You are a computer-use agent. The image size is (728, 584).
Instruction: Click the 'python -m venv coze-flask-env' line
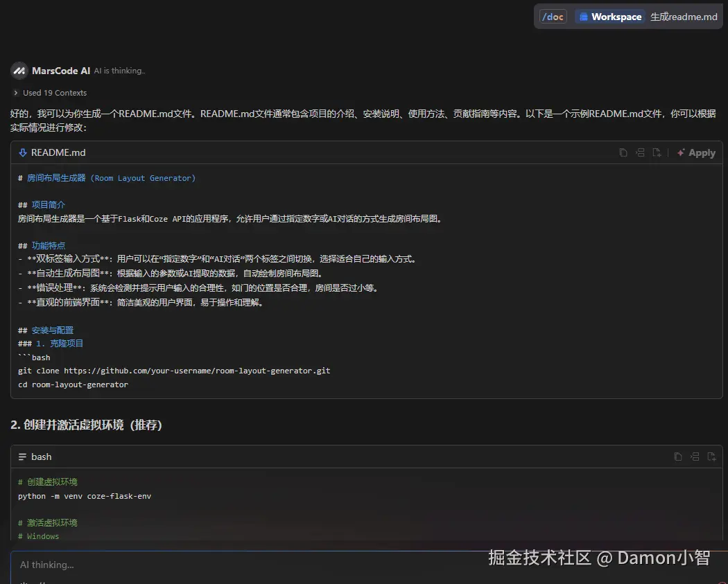point(85,496)
